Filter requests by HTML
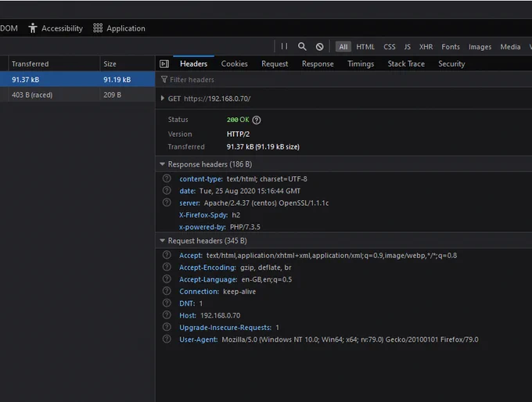 [365, 47]
